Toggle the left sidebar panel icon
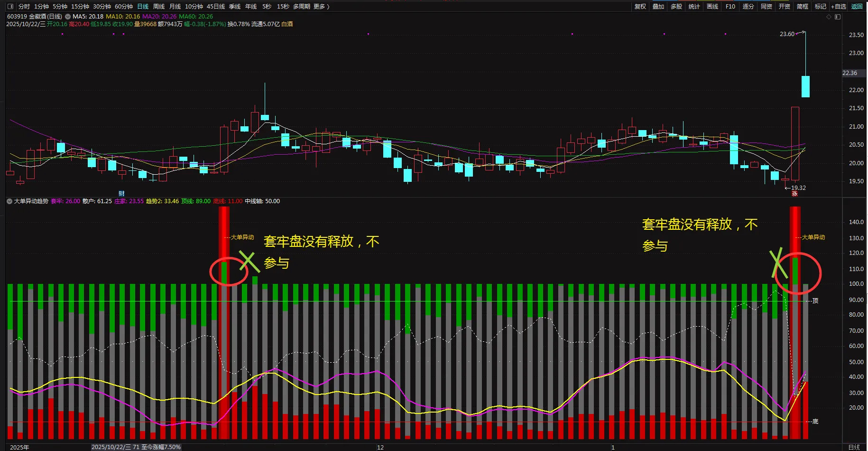868x451 pixels. tap(10, 7)
